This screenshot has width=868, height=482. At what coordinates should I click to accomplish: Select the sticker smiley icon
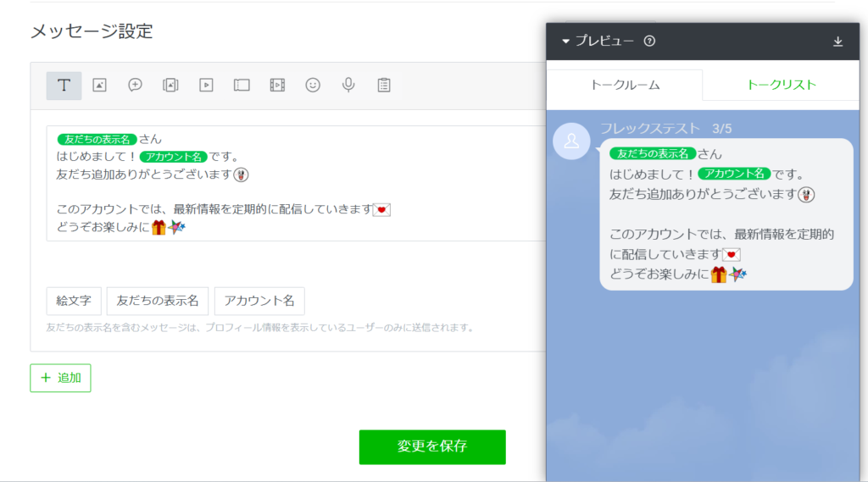click(x=313, y=86)
